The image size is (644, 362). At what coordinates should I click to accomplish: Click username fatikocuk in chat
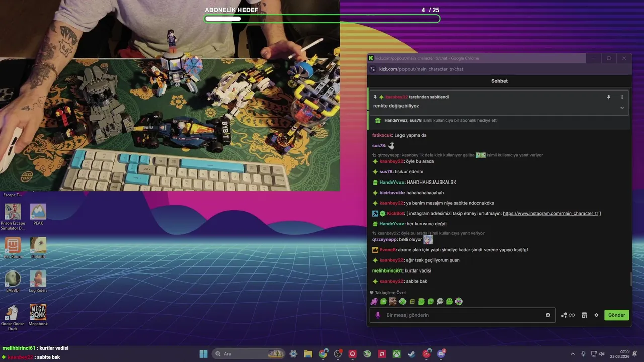382,135
